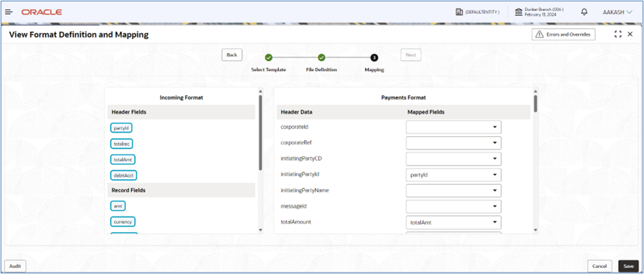The width and height of the screenshot is (644, 274).
Task: Go to Select Template step
Action: point(269,57)
